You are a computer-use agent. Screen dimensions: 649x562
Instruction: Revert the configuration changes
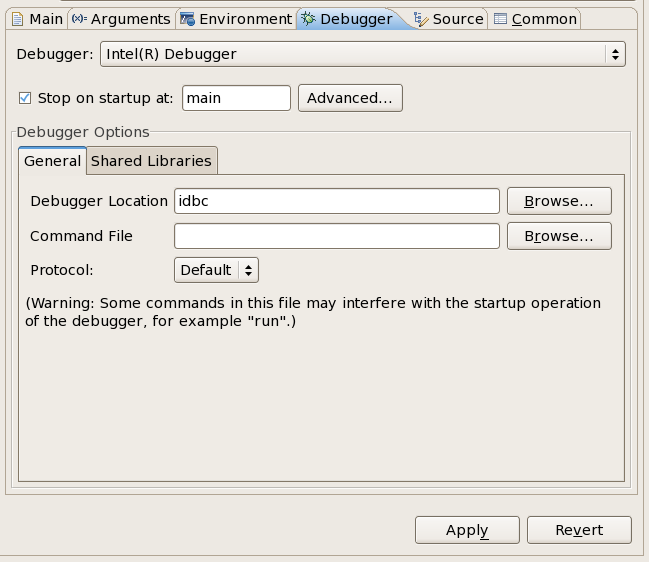coord(579,530)
